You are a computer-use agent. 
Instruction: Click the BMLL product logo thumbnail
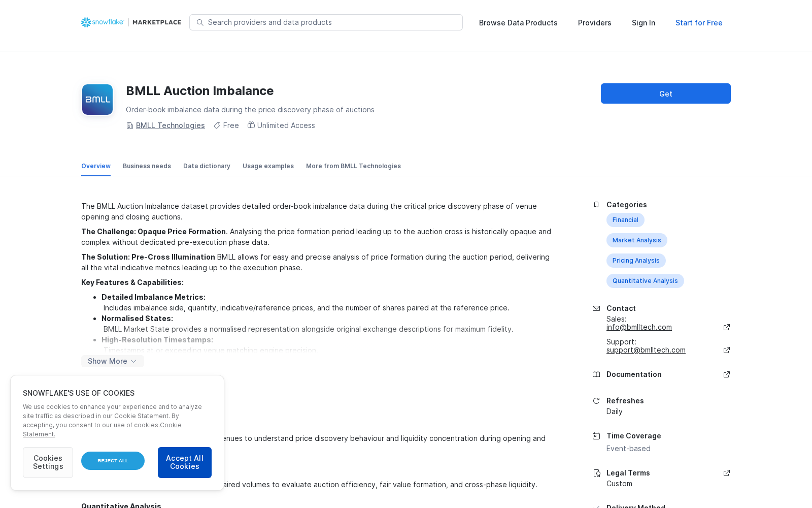pos(97,100)
